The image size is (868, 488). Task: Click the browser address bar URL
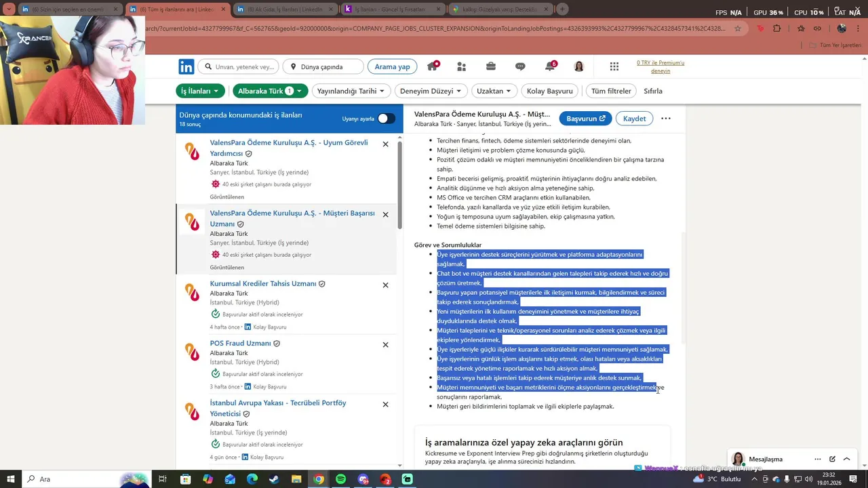pyautogui.click(x=434, y=28)
